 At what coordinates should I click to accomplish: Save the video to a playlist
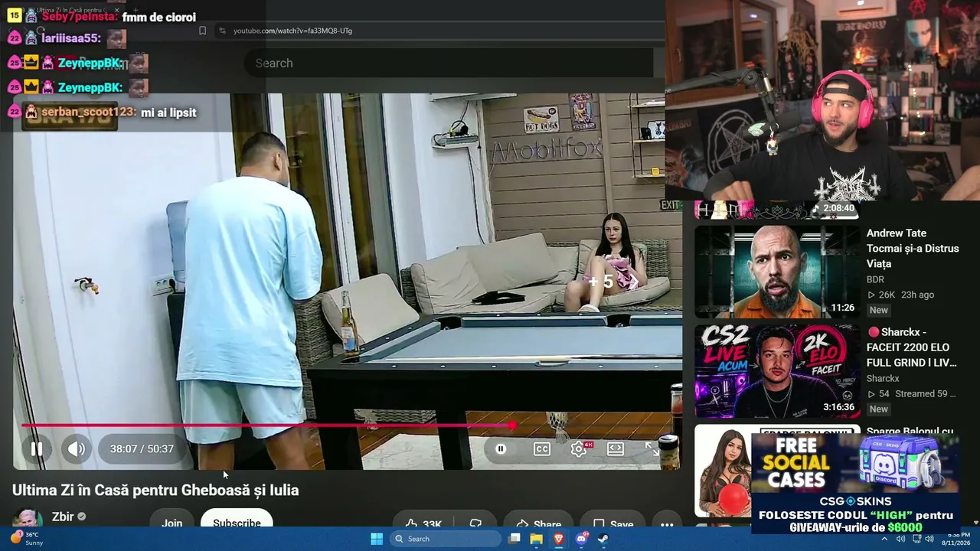612,523
